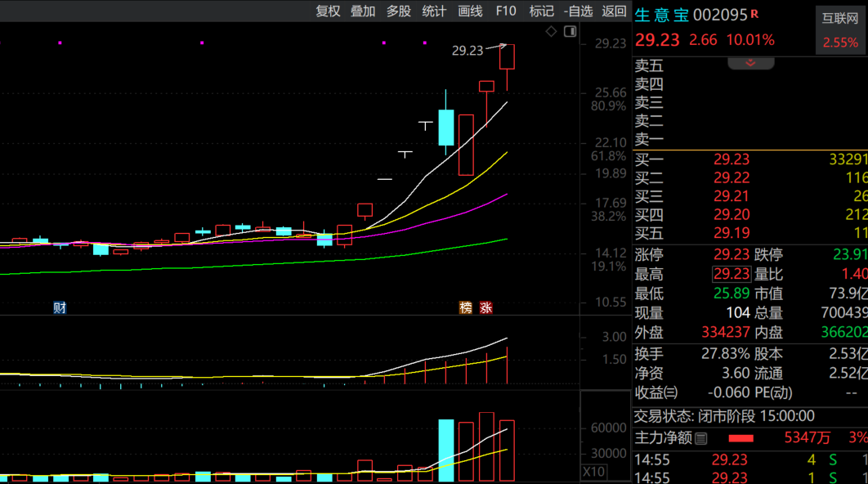Viewport: 868px width, 484px height.
Task: Click the 10.01% change percentage
Action: tap(750, 40)
